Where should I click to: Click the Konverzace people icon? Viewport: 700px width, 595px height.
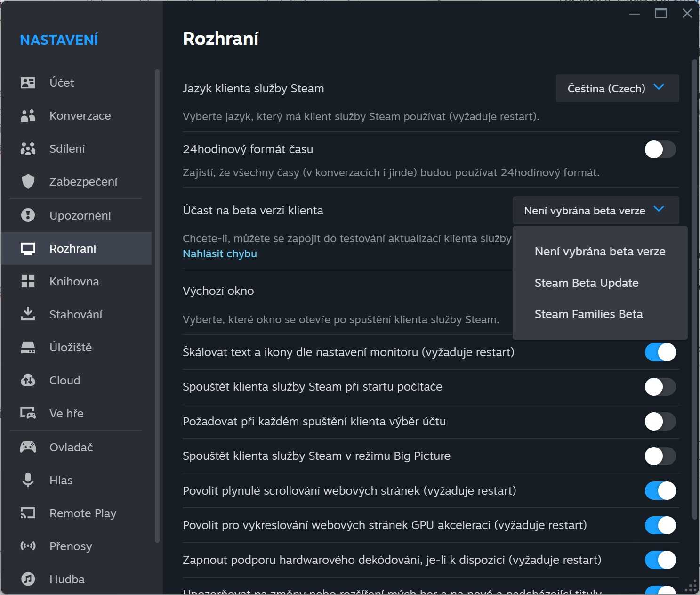pyautogui.click(x=28, y=116)
